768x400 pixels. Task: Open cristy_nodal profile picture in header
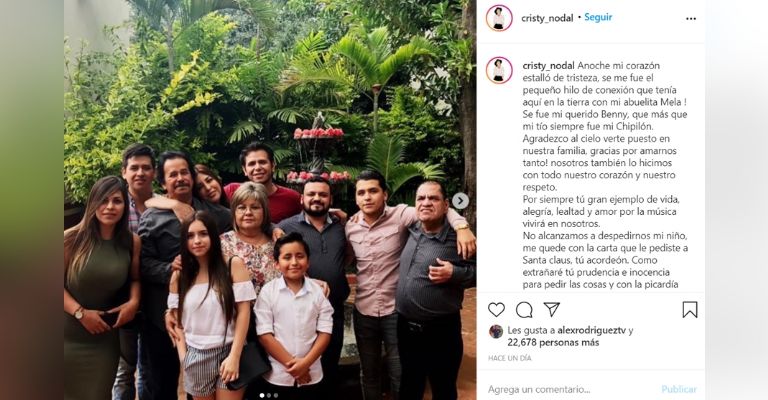499,18
